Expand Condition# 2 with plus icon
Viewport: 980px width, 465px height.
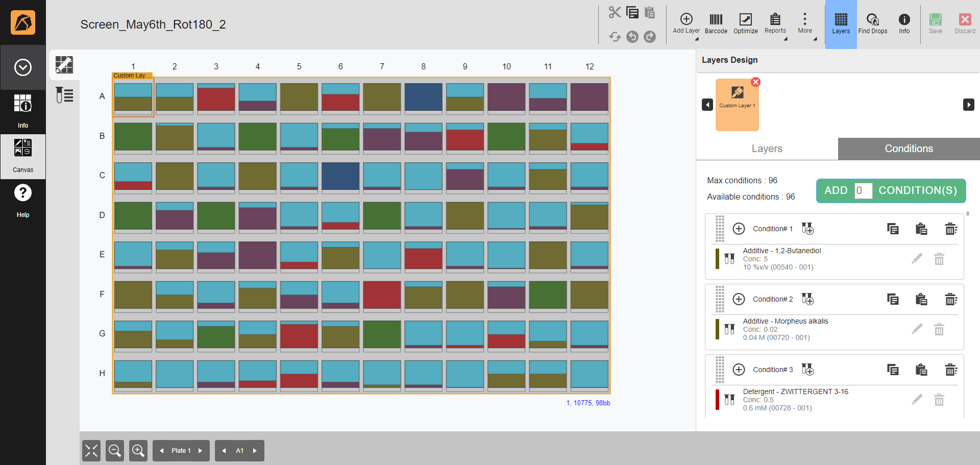coord(739,299)
